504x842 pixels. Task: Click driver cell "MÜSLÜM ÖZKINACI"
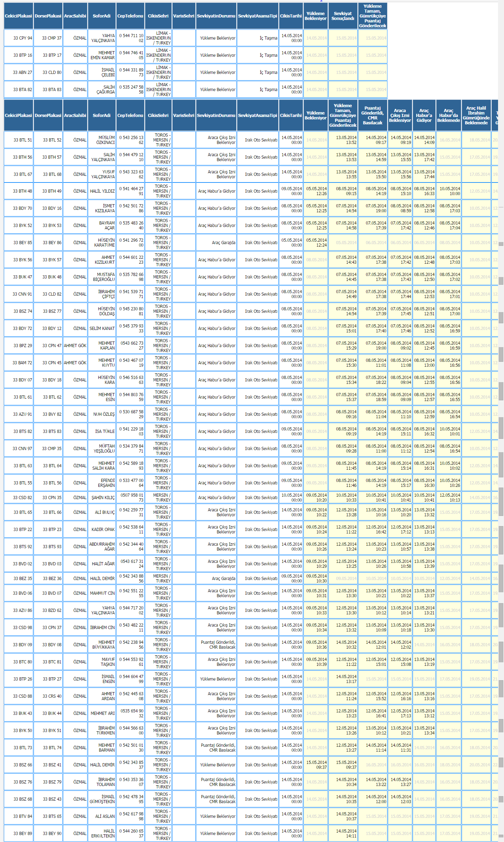click(101, 140)
